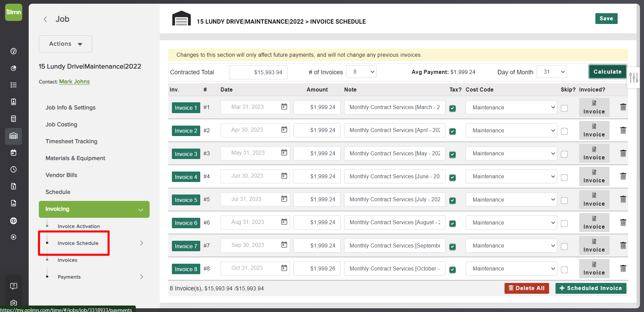Toggle Tax checkbox for Invoice 3
The height and width of the screenshot is (312, 644).
click(x=453, y=155)
